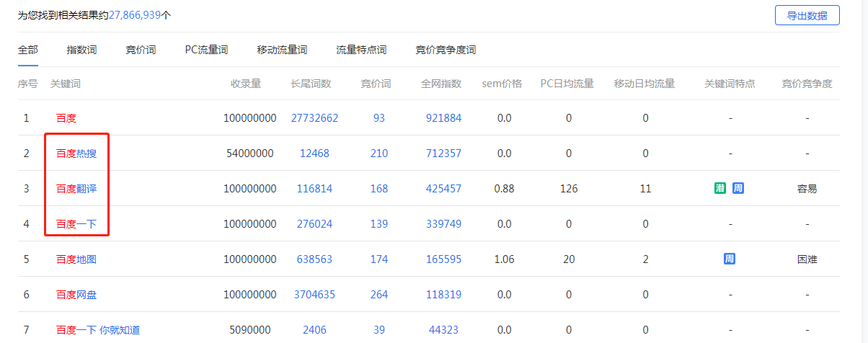868x343 pixels.
Task: Click long-tail count 27732662
Action: click(x=314, y=118)
